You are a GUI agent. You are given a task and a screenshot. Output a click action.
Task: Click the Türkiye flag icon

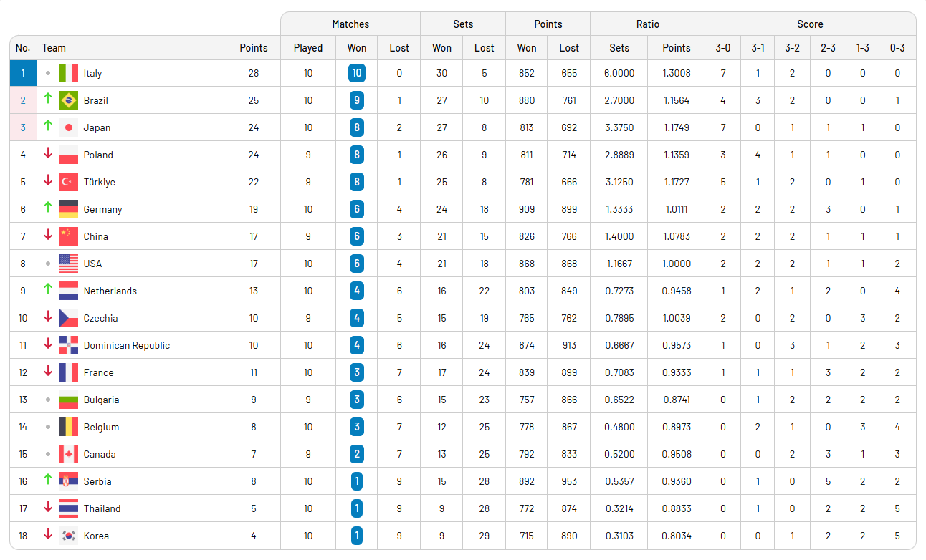pyautogui.click(x=69, y=182)
